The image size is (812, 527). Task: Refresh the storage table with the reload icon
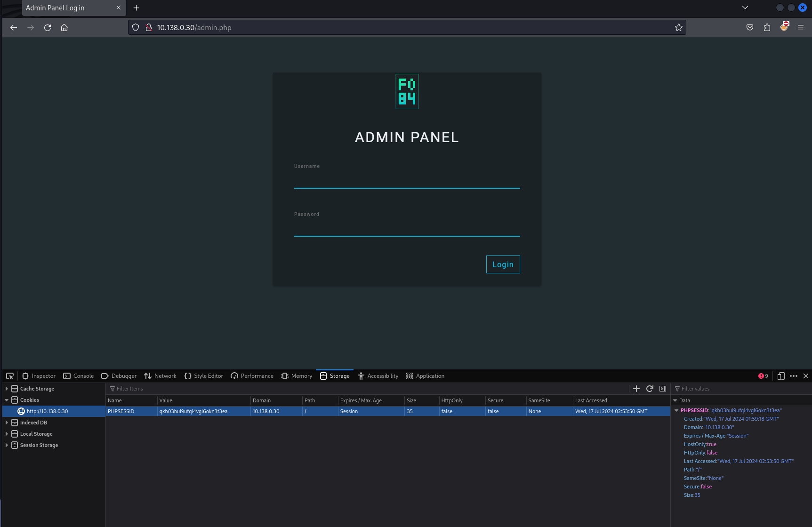(650, 389)
